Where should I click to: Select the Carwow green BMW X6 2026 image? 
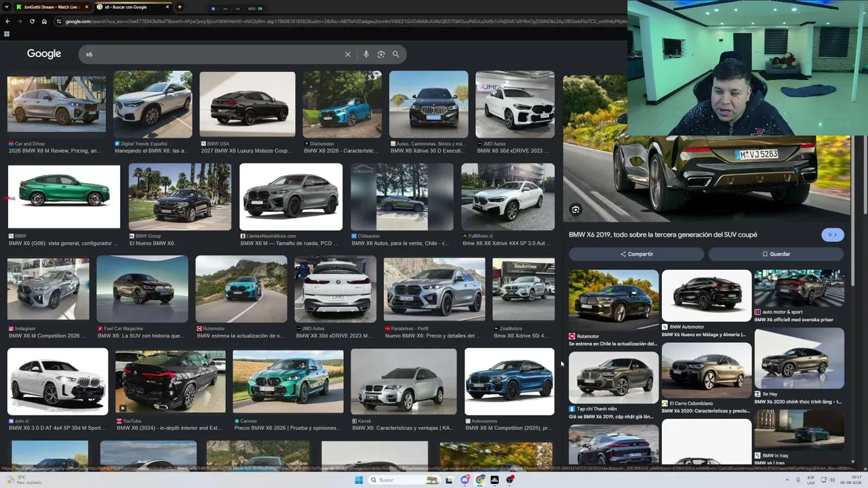tap(288, 382)
